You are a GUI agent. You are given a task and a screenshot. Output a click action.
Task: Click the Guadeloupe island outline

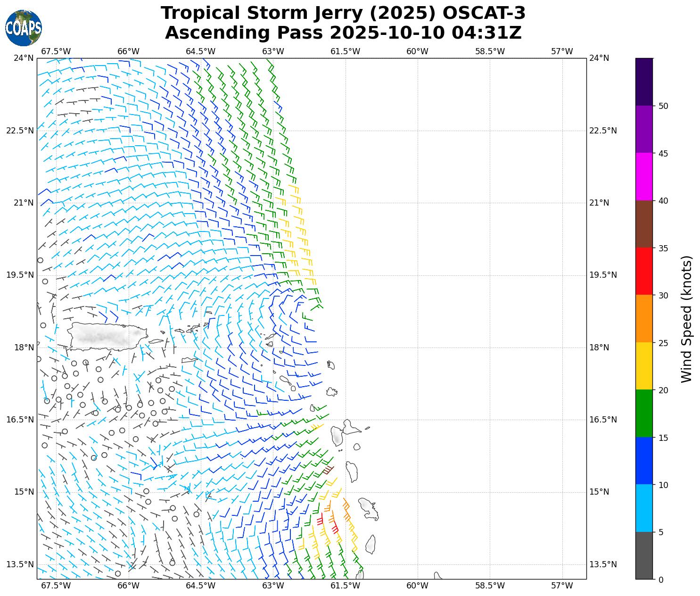[338, 436]
